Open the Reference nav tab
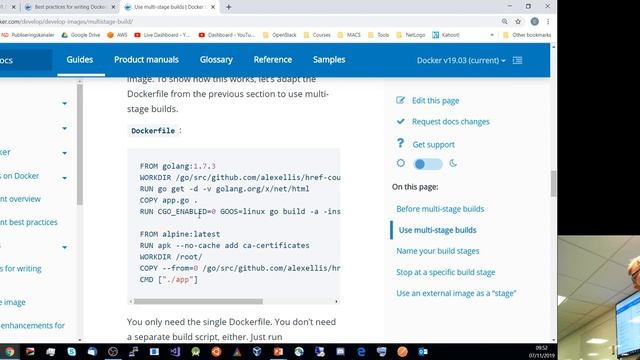640x360 pixels. point(273,60)
